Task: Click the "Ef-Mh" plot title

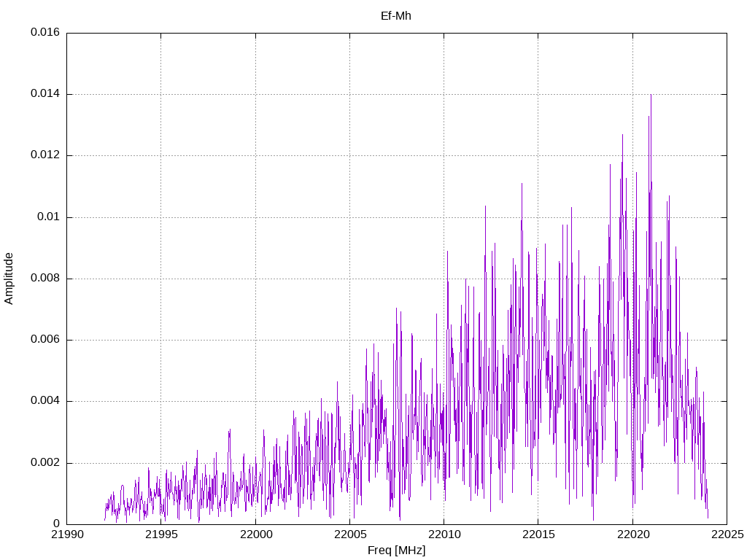Action: 396,15
